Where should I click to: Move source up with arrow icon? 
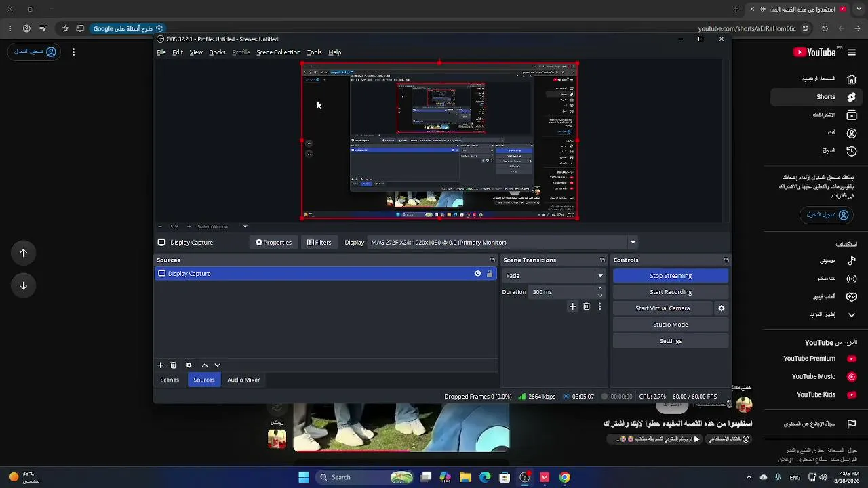(x=205, y=365)
